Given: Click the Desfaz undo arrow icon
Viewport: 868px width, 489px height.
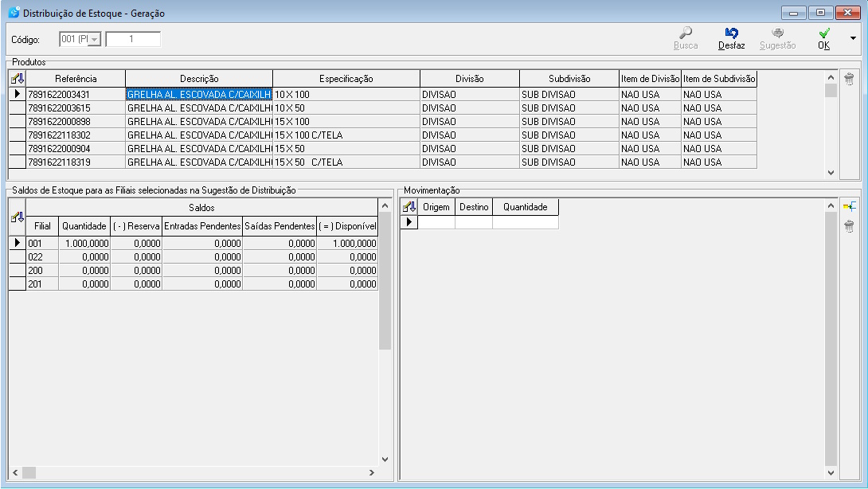Looking at the screenshot, I should tap(731, 33).
